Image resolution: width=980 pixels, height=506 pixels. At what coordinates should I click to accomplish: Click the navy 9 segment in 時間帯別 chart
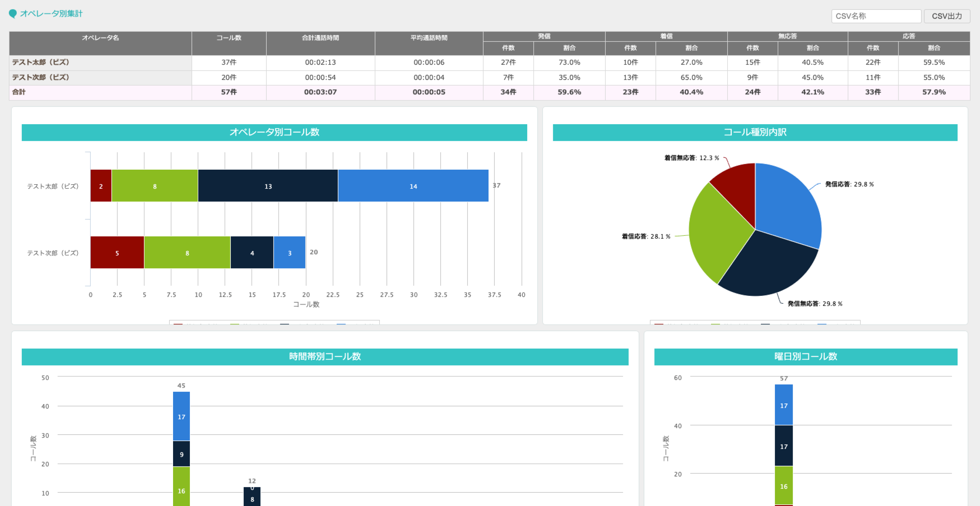point(181,454)
